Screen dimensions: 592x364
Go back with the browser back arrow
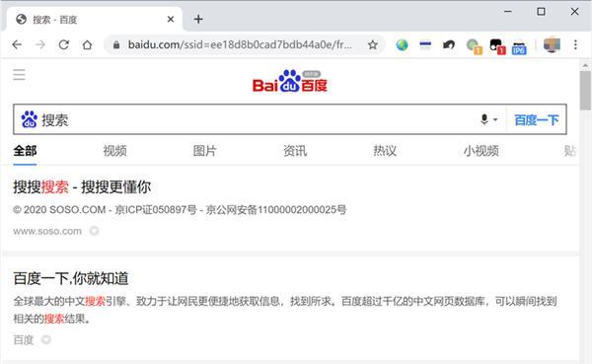coord(17,45)
